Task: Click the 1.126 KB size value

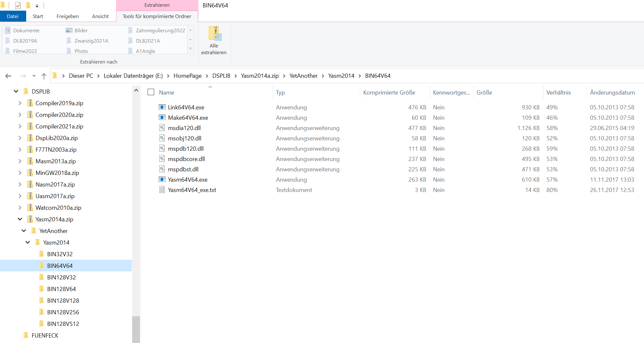Action: [528, 128]
